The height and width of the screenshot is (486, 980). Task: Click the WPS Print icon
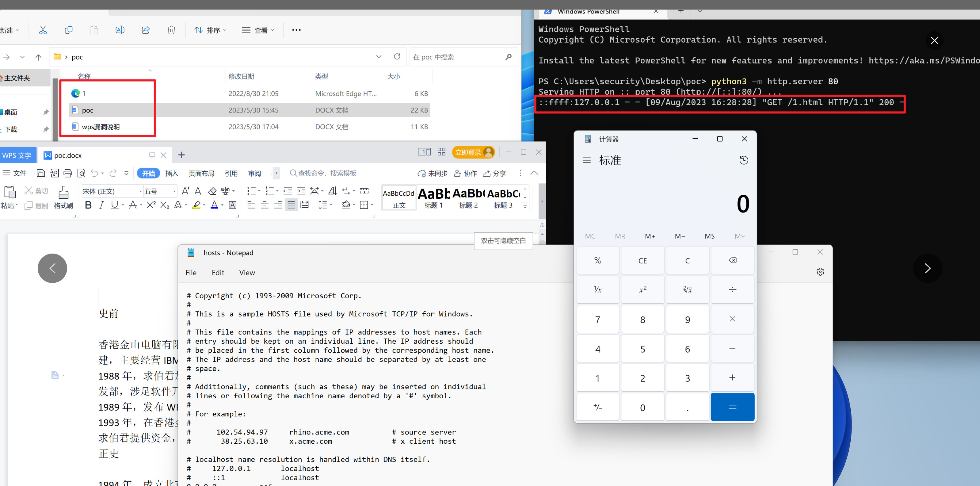tap(68, 173)
